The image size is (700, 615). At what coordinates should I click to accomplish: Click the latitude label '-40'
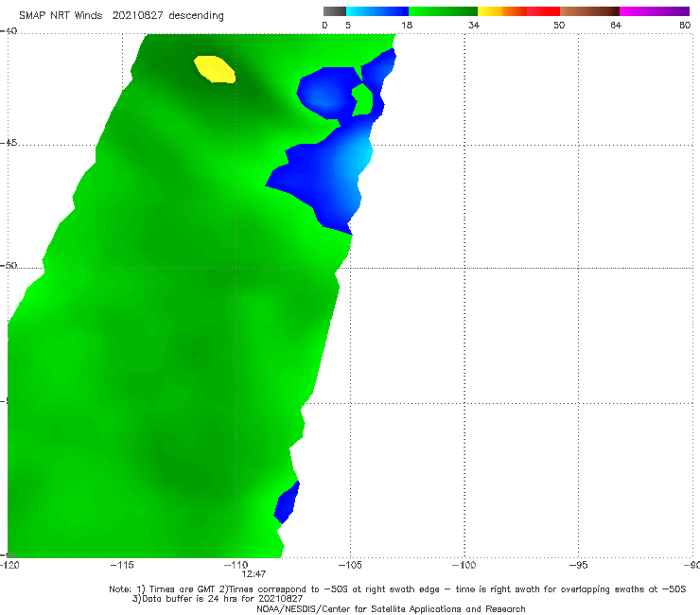tap(9, 31)
